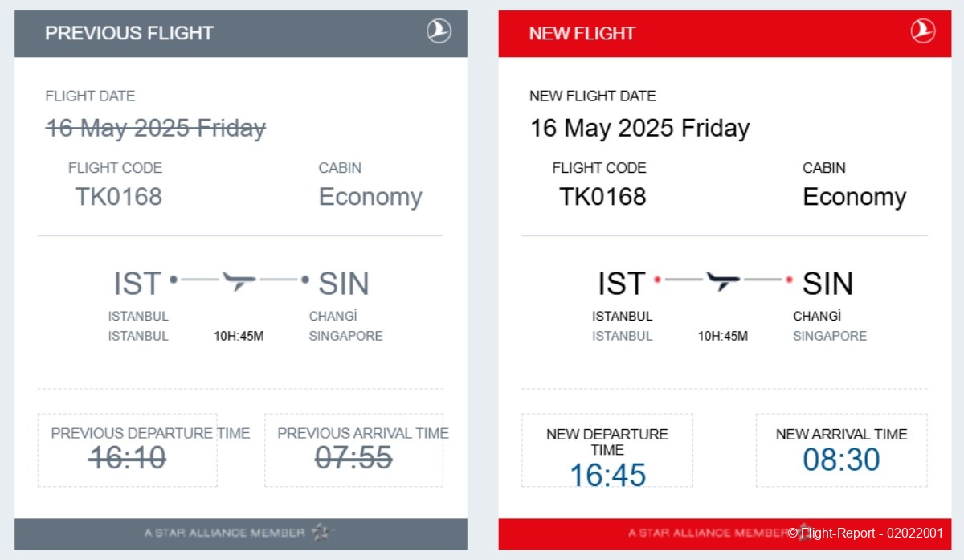Click the airplane icon between grey IST and SIN
Image resolution: width=964 pixels, height=560 pixels.
(x=239, y=280)
